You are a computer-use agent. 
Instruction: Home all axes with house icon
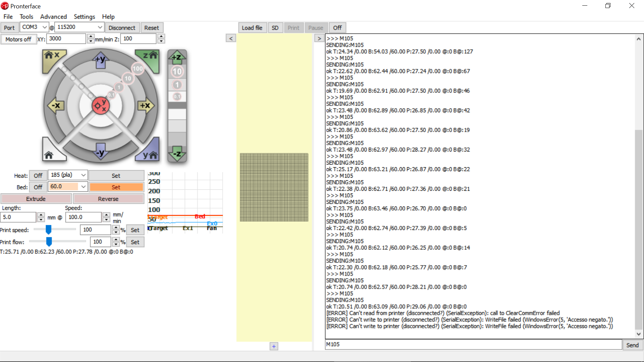pos(50,154)
